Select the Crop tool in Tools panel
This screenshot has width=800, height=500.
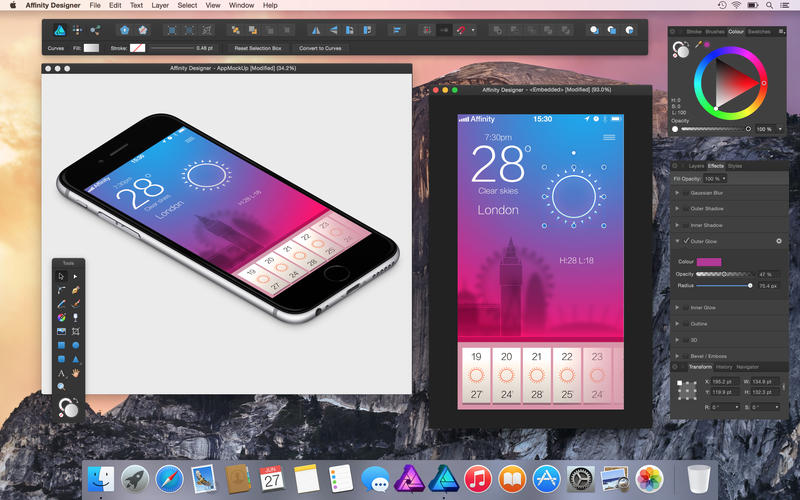(x=76, y=331)
